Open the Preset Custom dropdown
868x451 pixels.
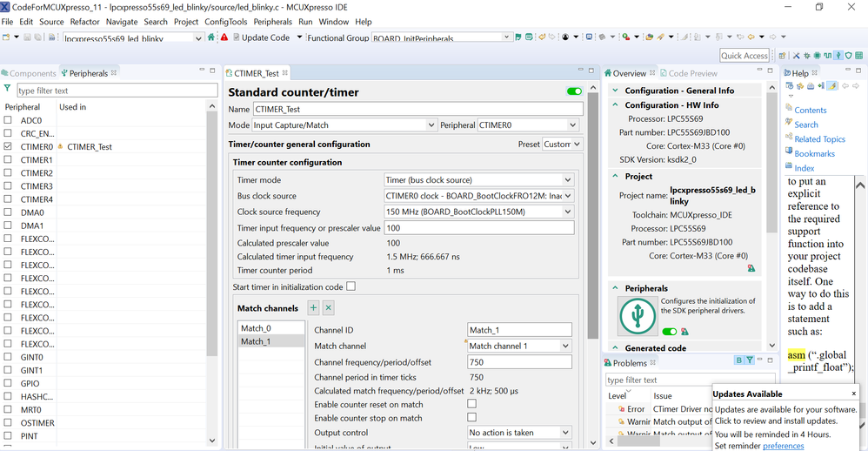(562, 144)
